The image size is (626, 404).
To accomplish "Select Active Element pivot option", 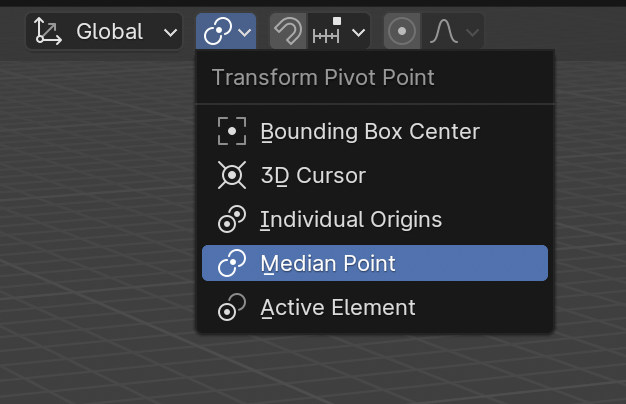I will tap(375, 307).
